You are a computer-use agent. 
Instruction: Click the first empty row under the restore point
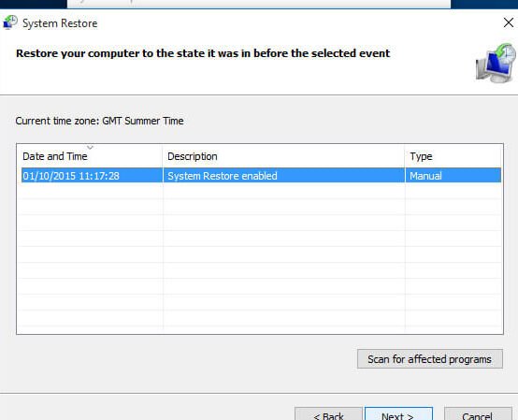pyautogui.click(x=260, y=191)
